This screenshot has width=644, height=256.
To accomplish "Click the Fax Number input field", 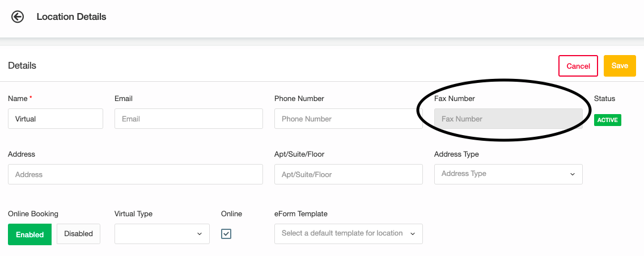I will click(508, 119).
